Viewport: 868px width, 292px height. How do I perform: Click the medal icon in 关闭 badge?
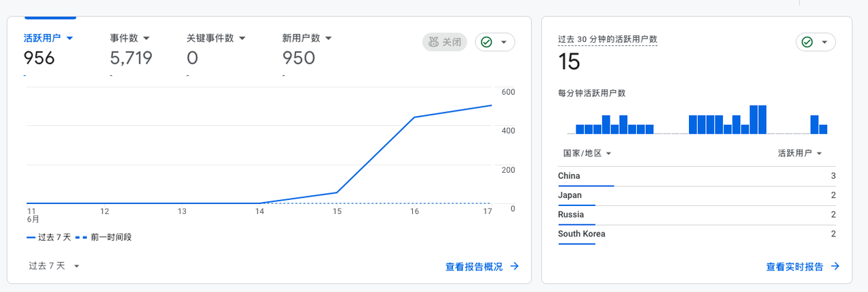click(x=433, y=42)
